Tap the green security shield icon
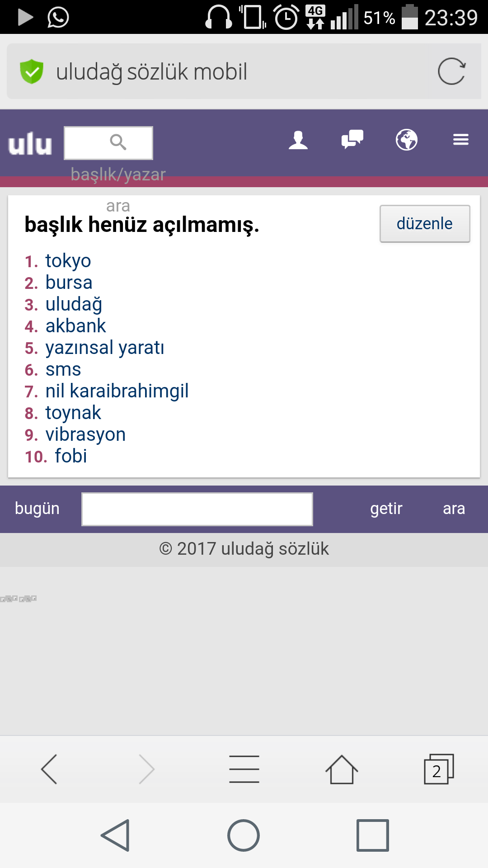Viewport: 488px width, 868px height. coord(32,71)
